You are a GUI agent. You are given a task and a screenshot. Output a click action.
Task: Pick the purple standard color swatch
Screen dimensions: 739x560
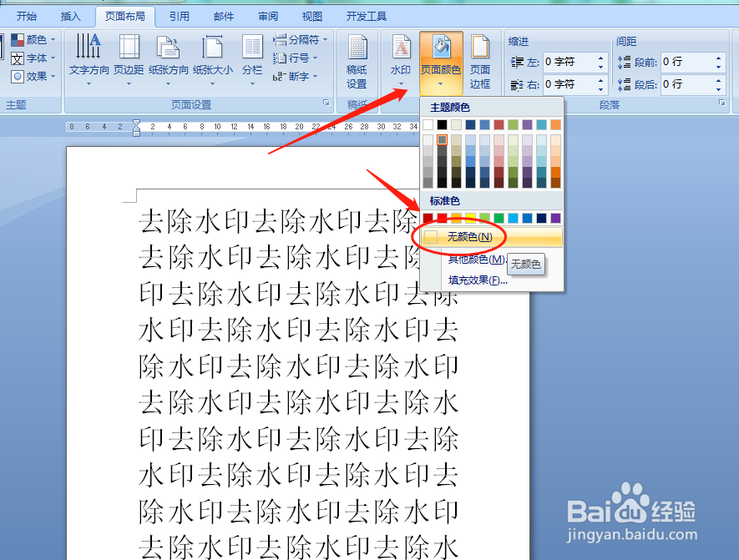[x=555, y=218]
